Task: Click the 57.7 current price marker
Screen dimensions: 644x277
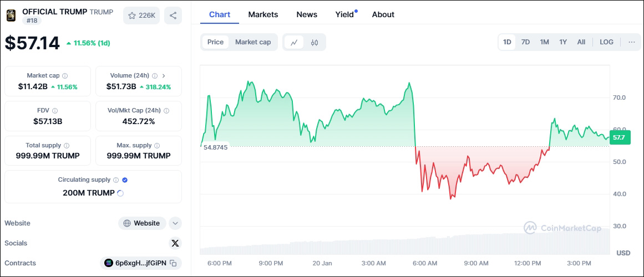Action: pos(620,137)
